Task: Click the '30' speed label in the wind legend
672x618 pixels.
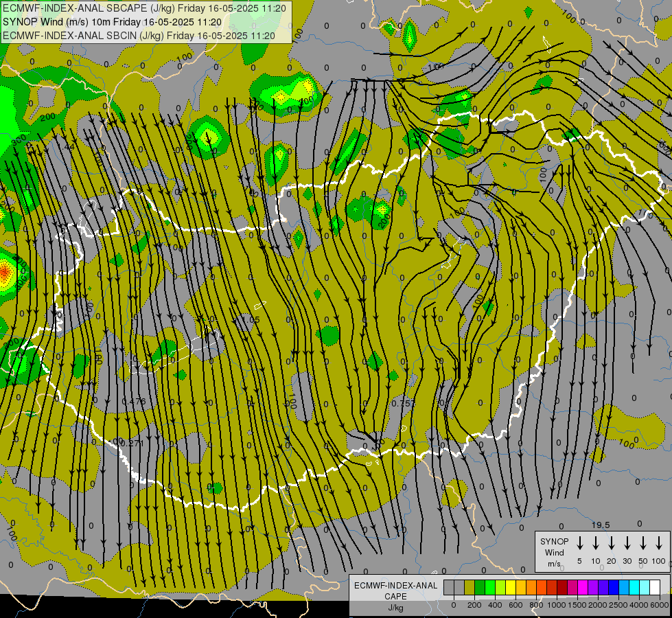Action: pyautogui.click(x=627, y=561)
